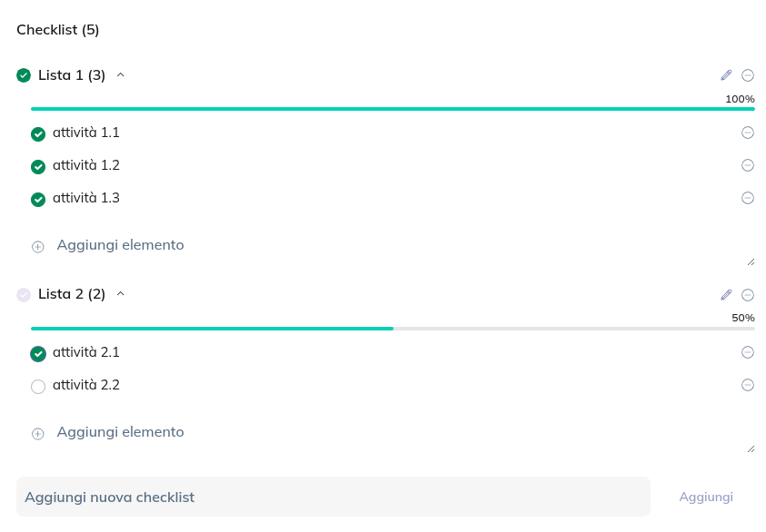This screenshot has width=766, height=532.
Task: Click the Aggiungi button
Action: pos(705,497)
